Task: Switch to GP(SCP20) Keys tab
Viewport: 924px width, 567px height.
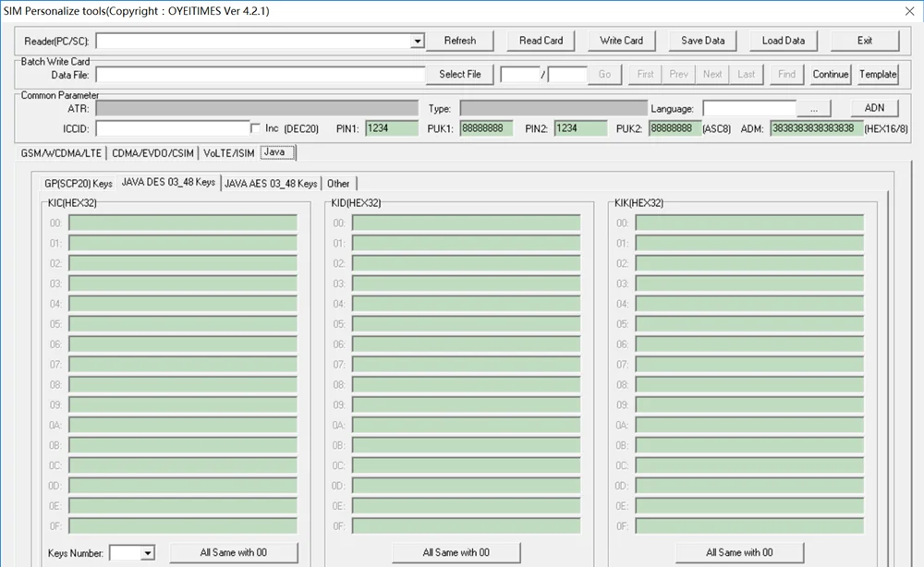Action: pyautogui.click(x=79, y=184)
